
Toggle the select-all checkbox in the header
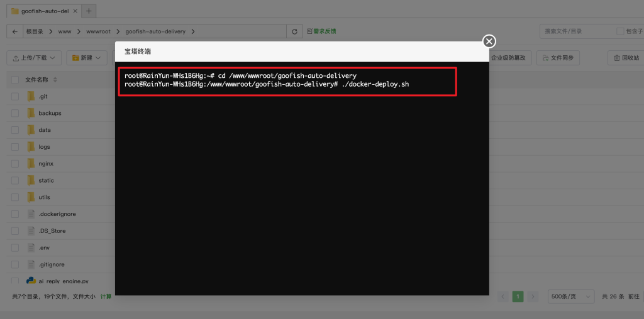15,80
